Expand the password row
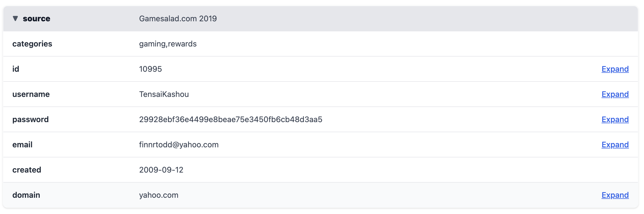 click(x=615, y=119)
